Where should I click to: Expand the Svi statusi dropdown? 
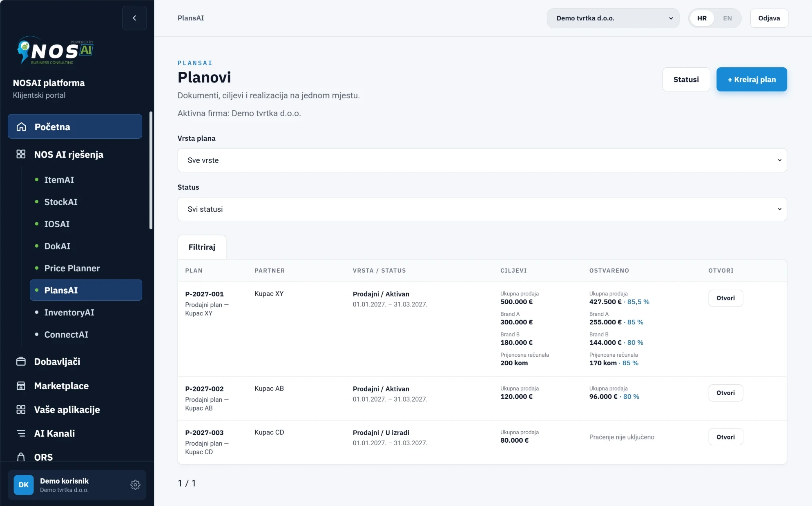(482, 209)
